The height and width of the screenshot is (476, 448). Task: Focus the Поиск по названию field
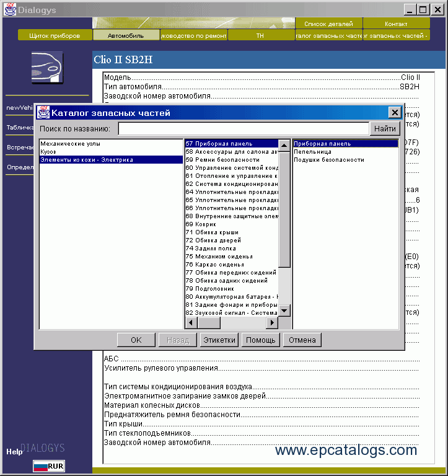click(x=243, y=129)
